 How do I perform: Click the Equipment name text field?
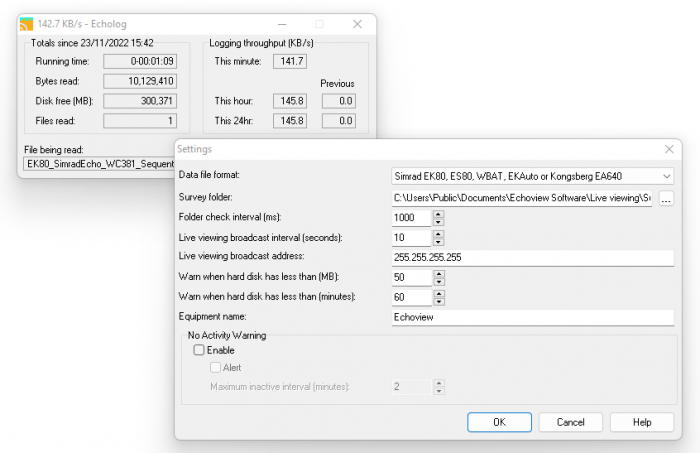click(533, 317)
